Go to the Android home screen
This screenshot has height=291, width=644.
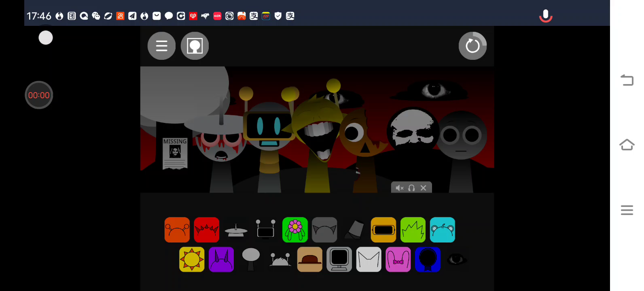[x=627, y=144]
